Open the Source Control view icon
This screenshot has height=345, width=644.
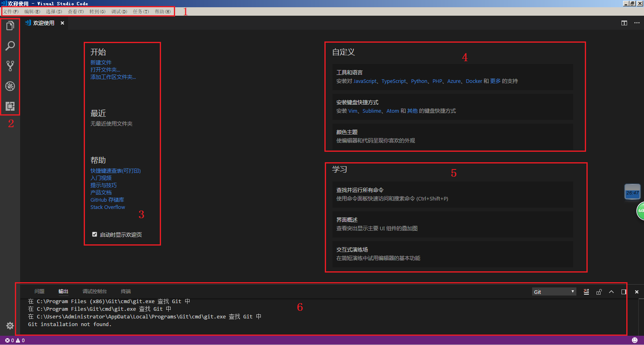pyautogui.click(x=10, y=66)
